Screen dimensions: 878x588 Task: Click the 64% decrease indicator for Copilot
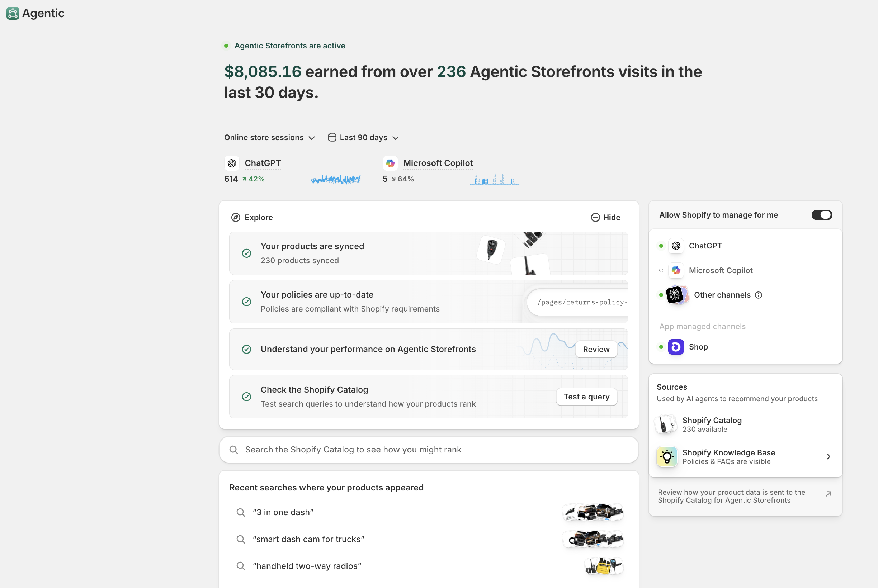402,179
